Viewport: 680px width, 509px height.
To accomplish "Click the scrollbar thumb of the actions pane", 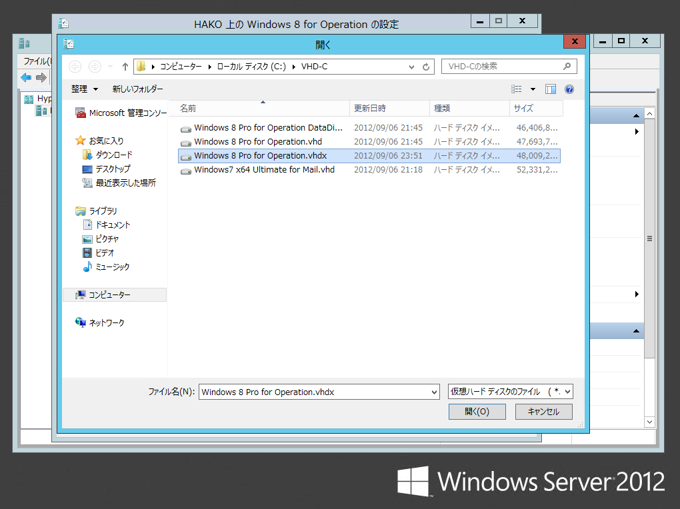I will 649,238.
